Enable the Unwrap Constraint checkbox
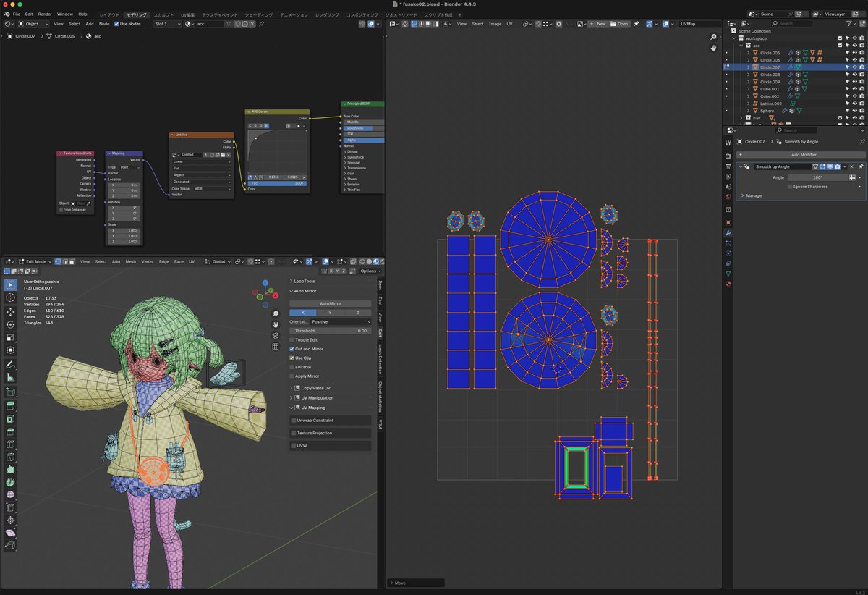This screenshot has width=868, height=595. [x=294, y=420]
